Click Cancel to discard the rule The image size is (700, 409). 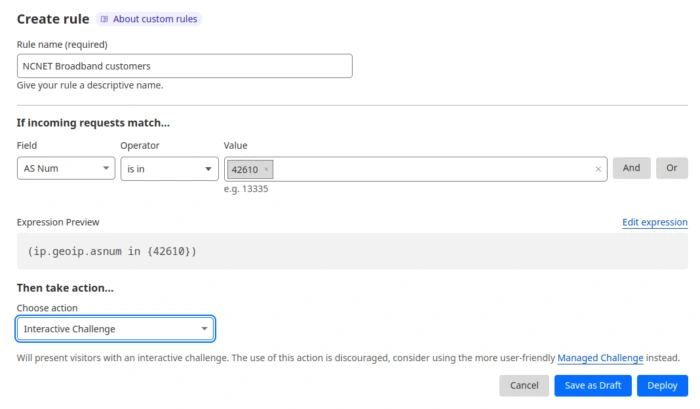(524, 385)
